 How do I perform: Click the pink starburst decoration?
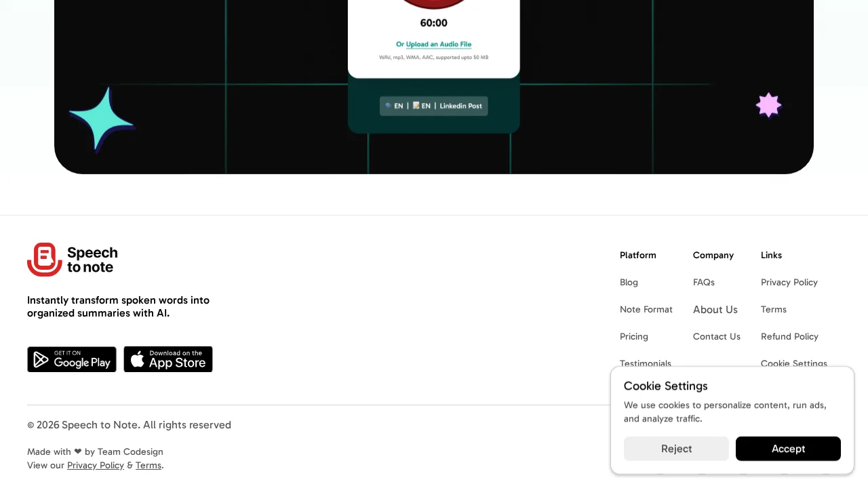pos(768,105)
